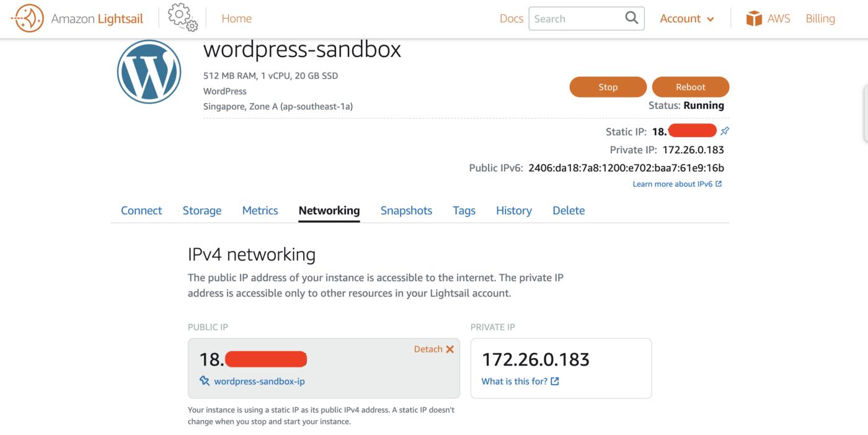Stop the wordpress-sandbox instance

[x=608, y=87]
